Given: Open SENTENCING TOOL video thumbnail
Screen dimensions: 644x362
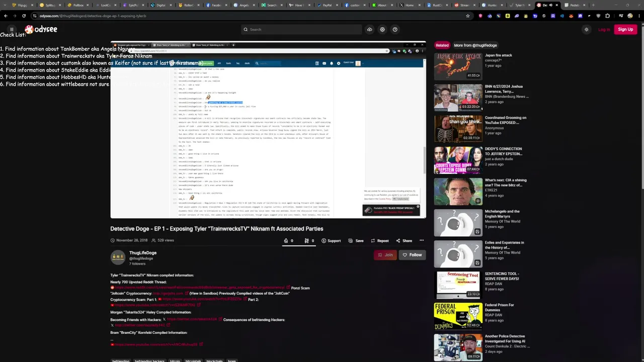Looking at the screenshot, I should coord(458,285).
